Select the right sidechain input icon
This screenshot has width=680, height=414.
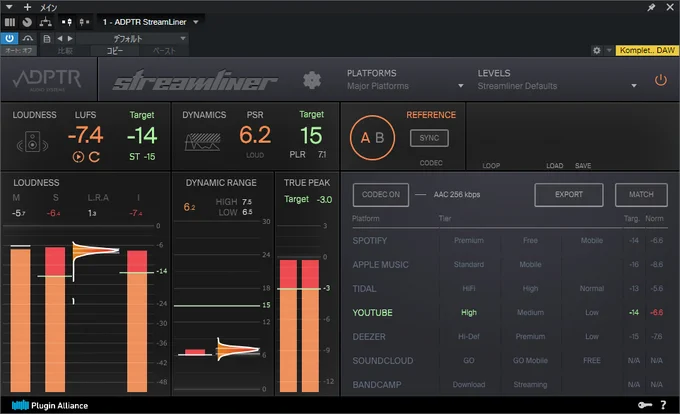pos(84,22)
